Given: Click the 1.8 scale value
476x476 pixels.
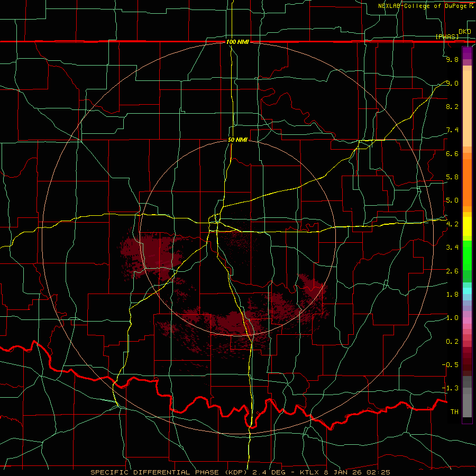Looking at the screenshot, I should click(x=452, y=295).
